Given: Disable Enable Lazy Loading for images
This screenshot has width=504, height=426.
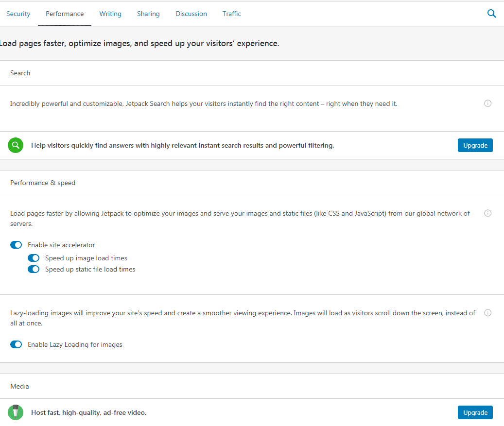Looking at the screenshot, I should click(x=16, y=344).
